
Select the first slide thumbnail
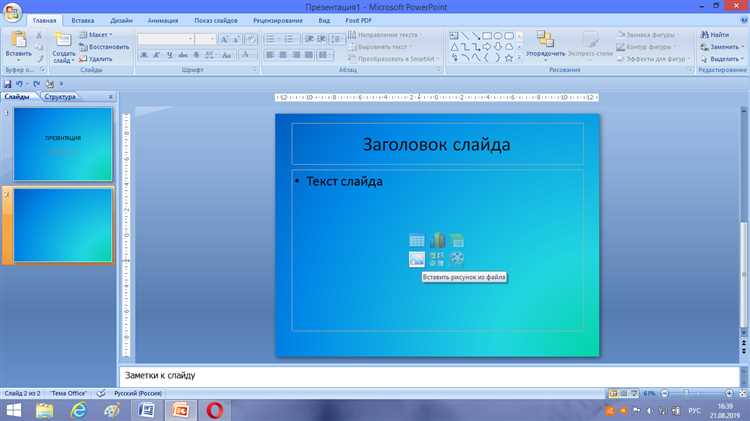[x=63, y=144]
